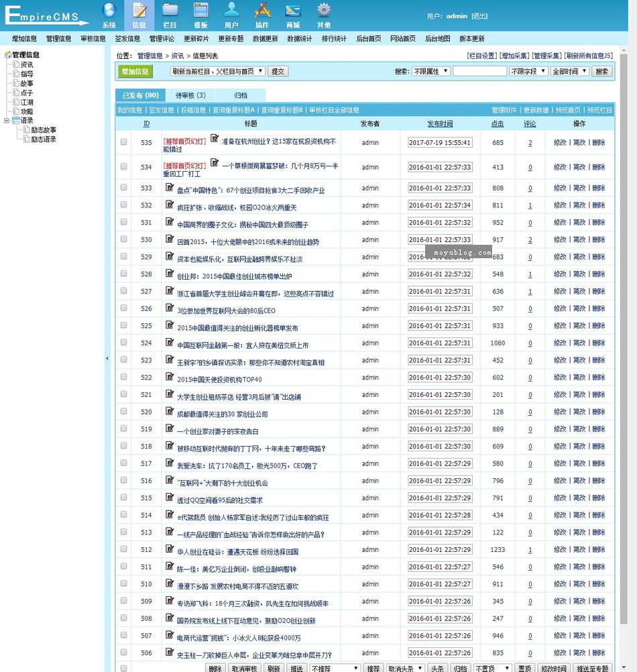Tick the checkbox for article ID 516

coord(124,480)
